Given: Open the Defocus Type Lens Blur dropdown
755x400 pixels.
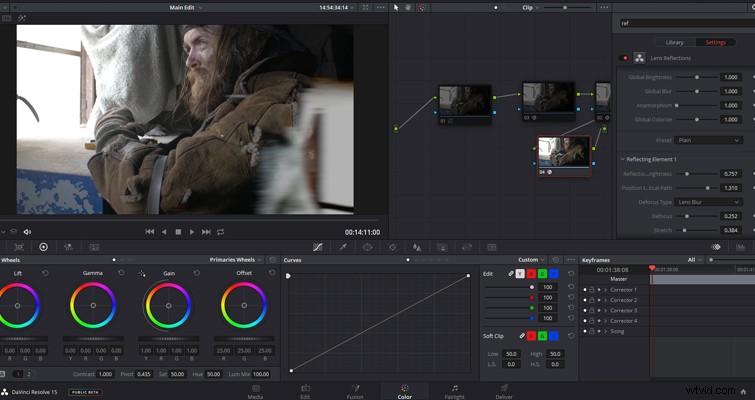Looking at the screenshot, I should click(708, 202).
